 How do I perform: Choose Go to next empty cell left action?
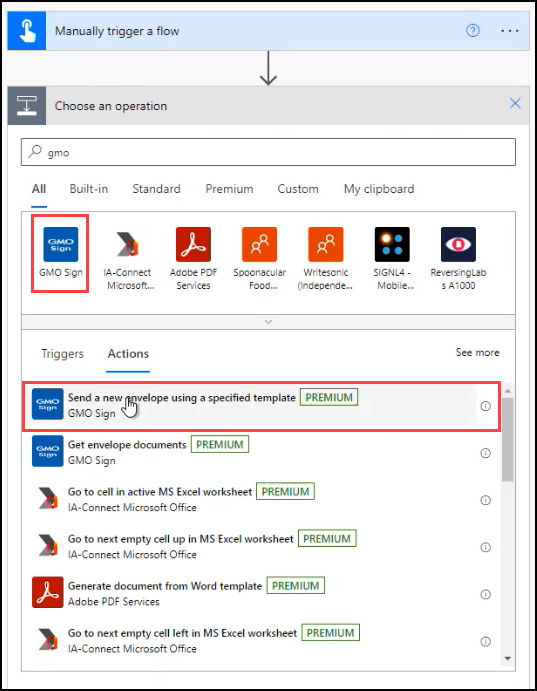[x=261, y=641]
